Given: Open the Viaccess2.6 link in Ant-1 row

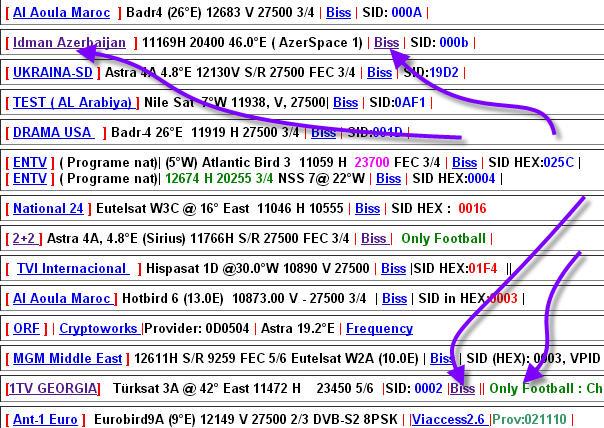Looking at the screenshot, I should tap(450, 419).
